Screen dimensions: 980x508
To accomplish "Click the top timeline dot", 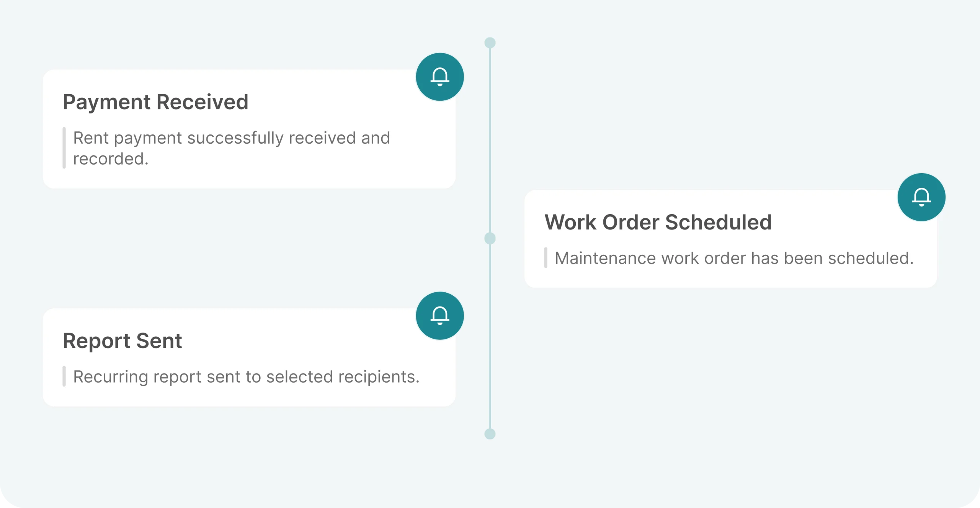I will (x=490, y=43).
